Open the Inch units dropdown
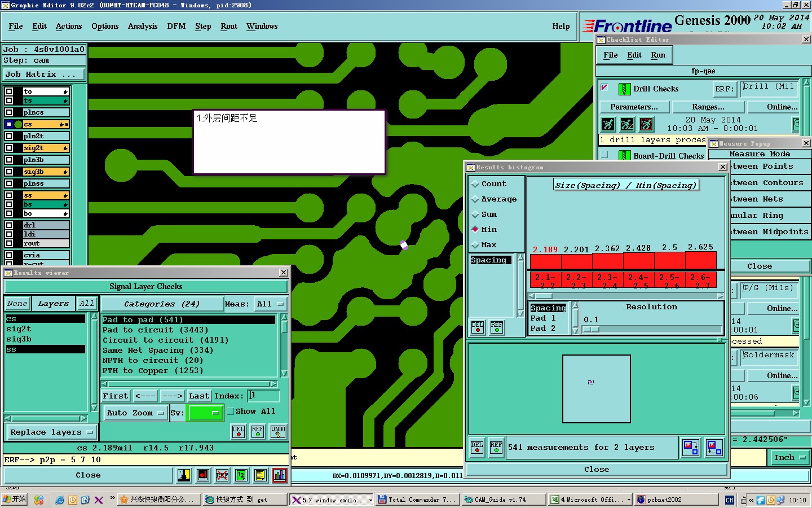The image size is (812, 508). tap(789, 458)
